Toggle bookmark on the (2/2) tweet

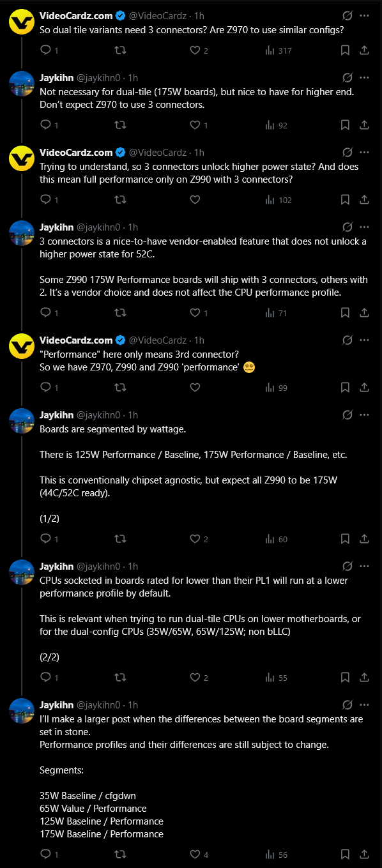coord(345,678)
